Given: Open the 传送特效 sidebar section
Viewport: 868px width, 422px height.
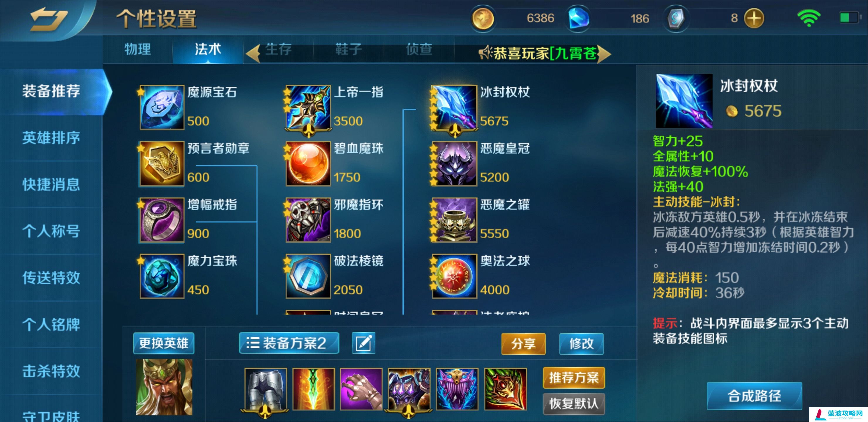Looking at the screenshot, I should pyautogui.click(x=51, y=278).
